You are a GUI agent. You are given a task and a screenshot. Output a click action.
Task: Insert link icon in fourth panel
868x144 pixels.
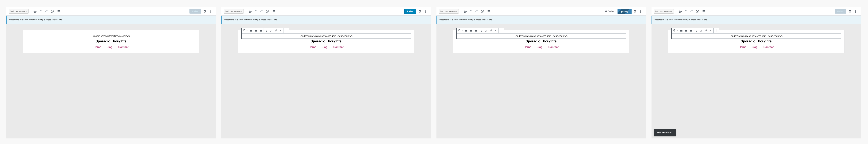706,31
